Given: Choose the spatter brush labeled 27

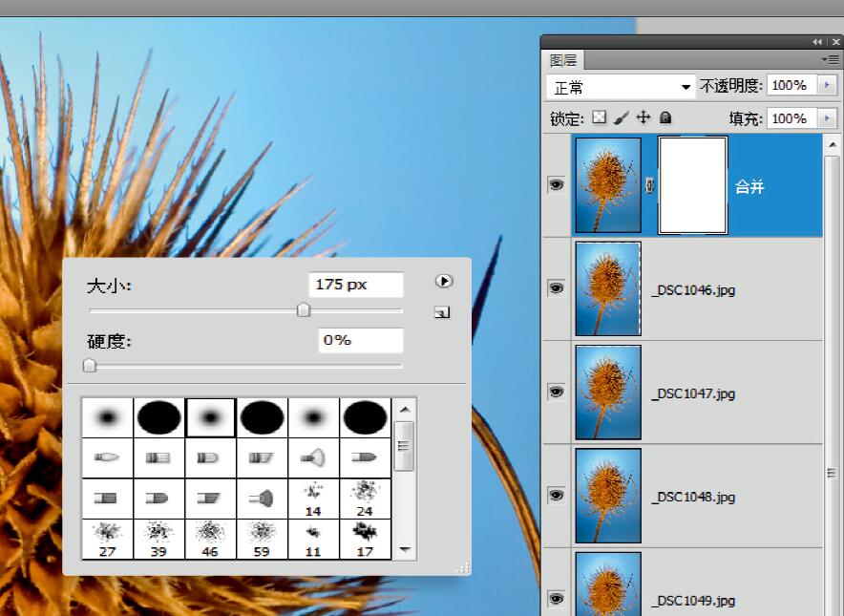Looking at the screenshot, I should tap(108, 539).
